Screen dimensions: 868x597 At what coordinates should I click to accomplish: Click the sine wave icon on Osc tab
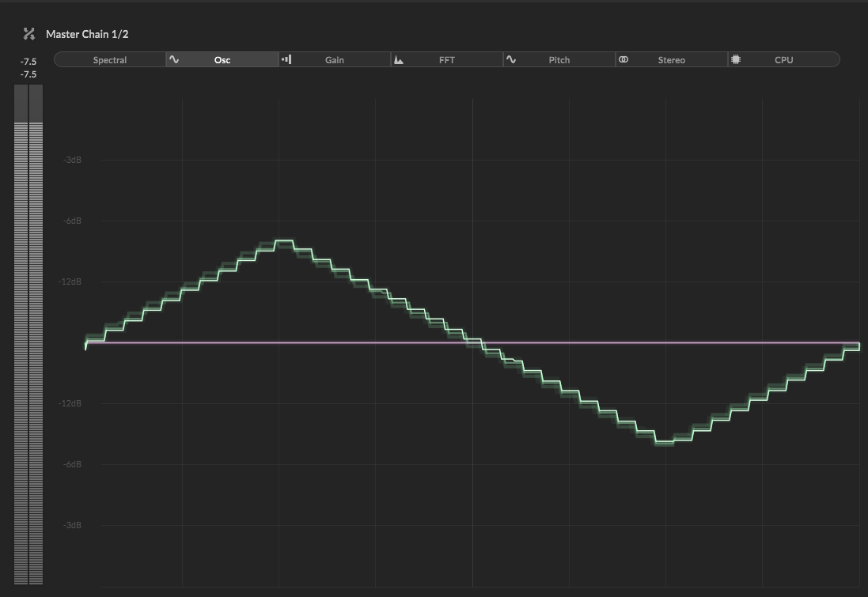(174, 60)
